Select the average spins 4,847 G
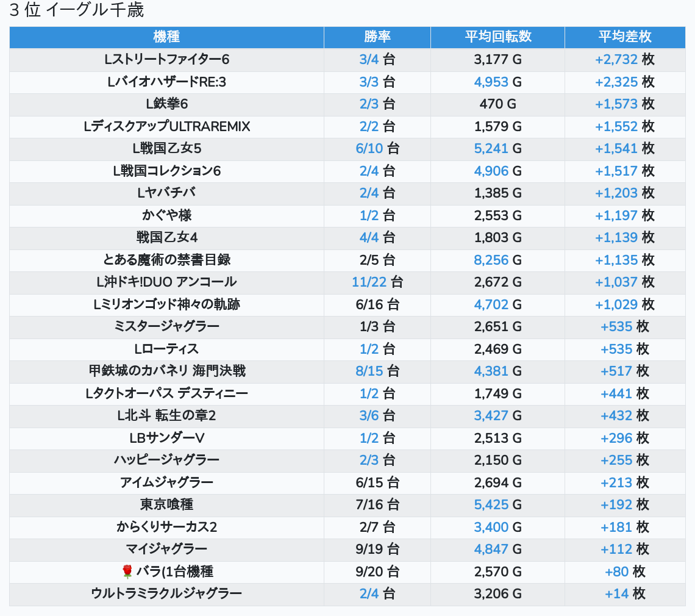 tap(497, 550)
